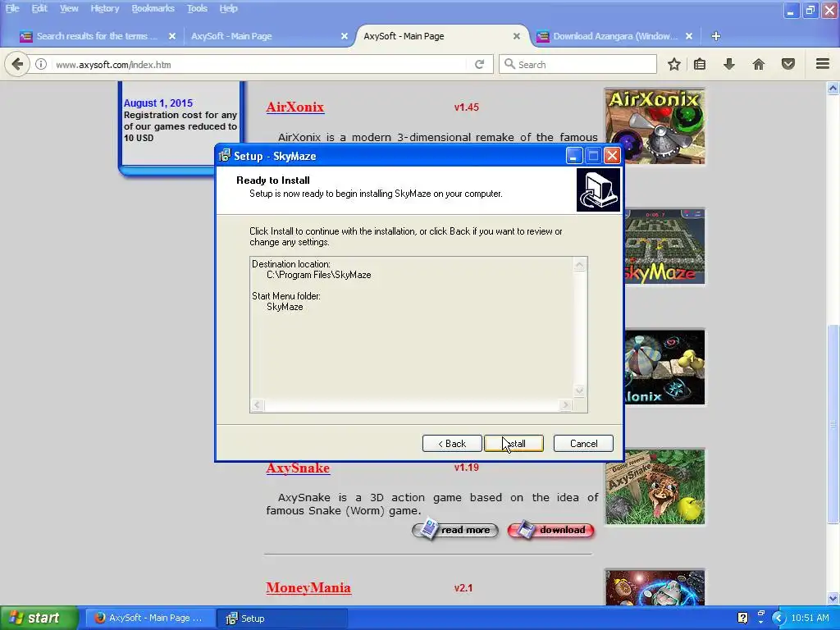The width and height of the screenshot is (840, 630).
Task: Switch to first AxySoft - Main Page tab
Action: click(231, 36)
